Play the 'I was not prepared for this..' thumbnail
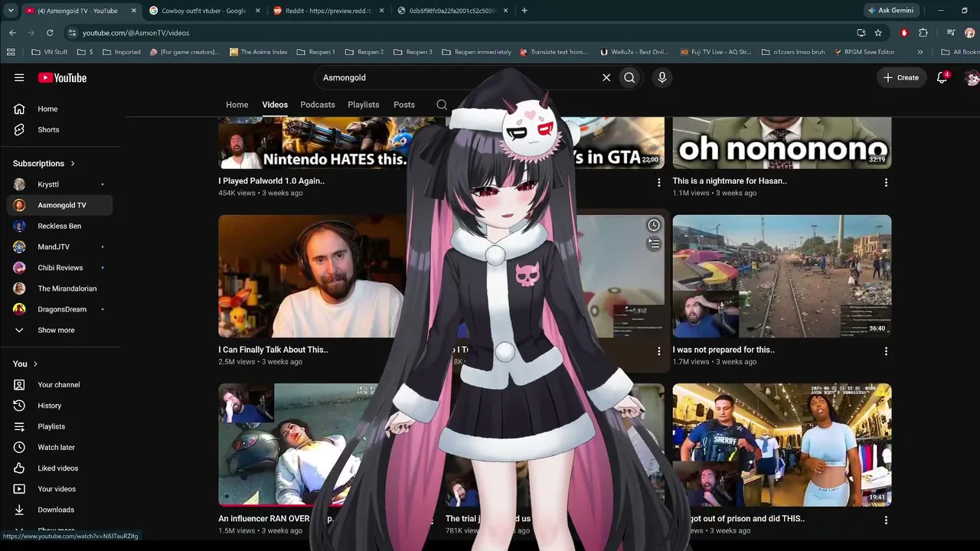This screenshot has height=551, width=980. point(782,276)
